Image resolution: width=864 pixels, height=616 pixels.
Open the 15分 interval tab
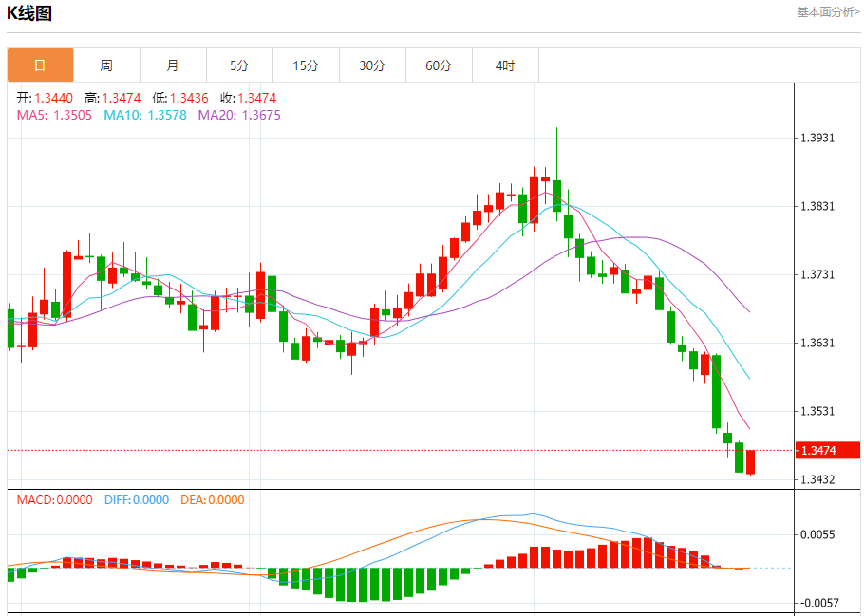[306, 65]
